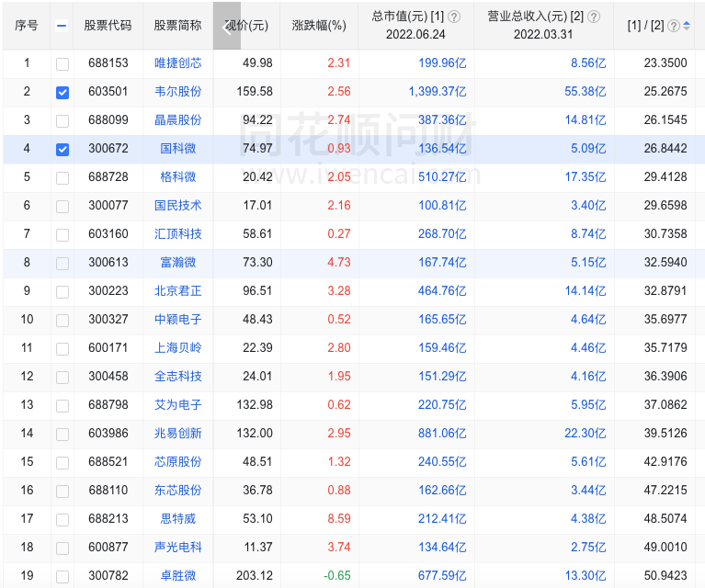The image size is (705, 588).
Task: Open stock link 北京君正
Action: tap(178, 291)
